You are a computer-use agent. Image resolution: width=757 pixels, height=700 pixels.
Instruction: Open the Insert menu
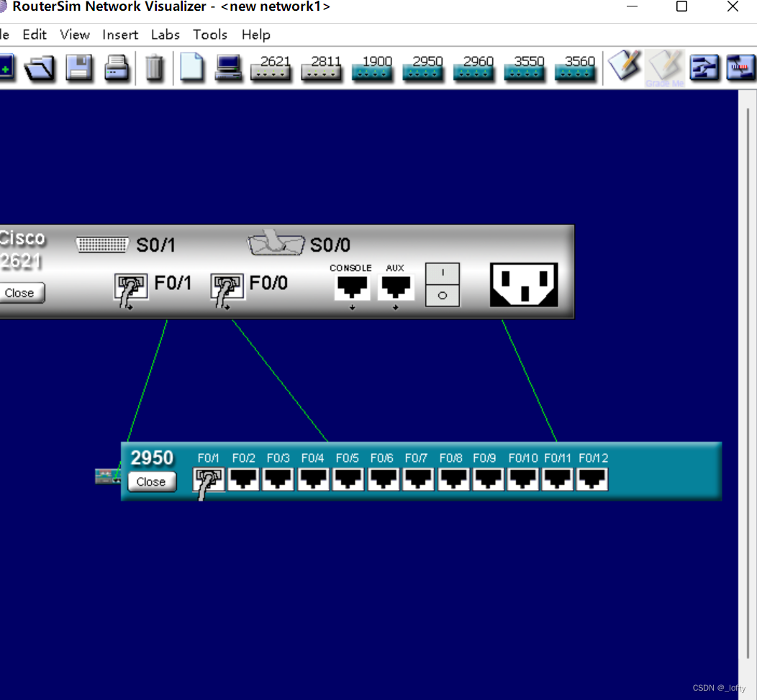point(120,35)
